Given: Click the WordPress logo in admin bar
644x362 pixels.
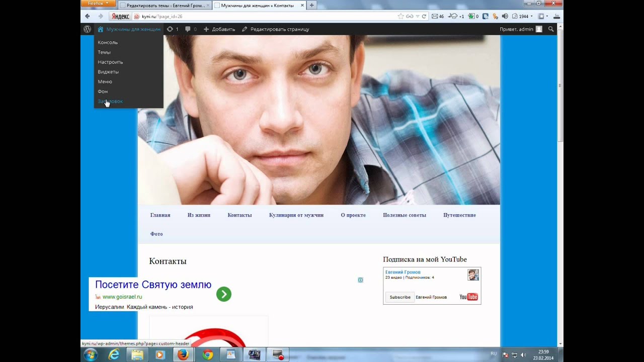Looking at the screenshot, I should point(87,29).
